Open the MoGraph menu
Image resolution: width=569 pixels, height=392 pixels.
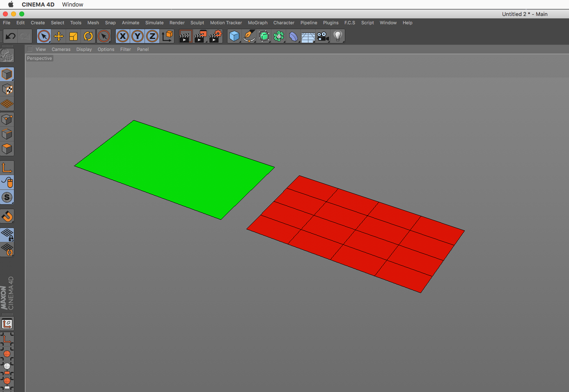coord(258,23)
